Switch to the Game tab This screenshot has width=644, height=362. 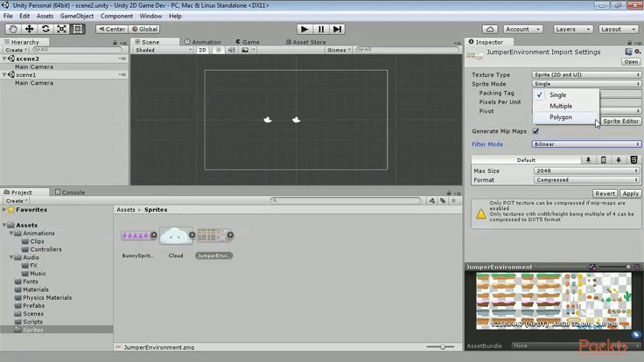tap(248, 42)
